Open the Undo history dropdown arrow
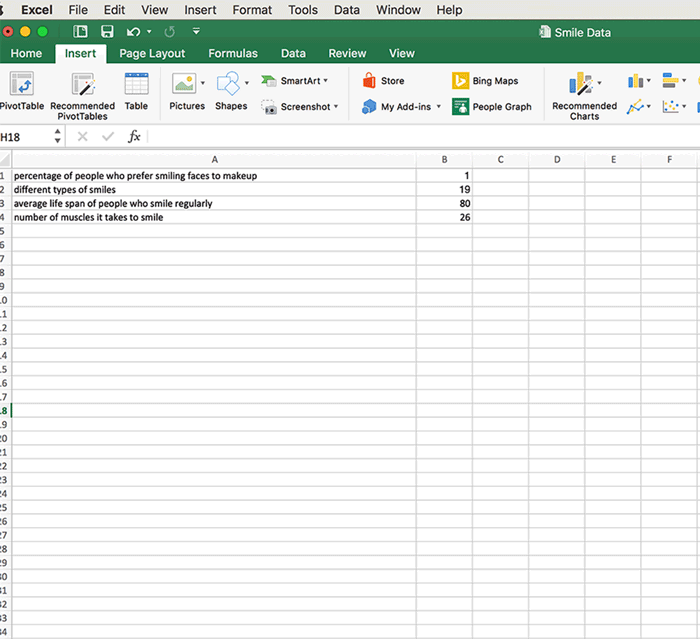This screenshot has width=700, height=639. click(149, 32)
